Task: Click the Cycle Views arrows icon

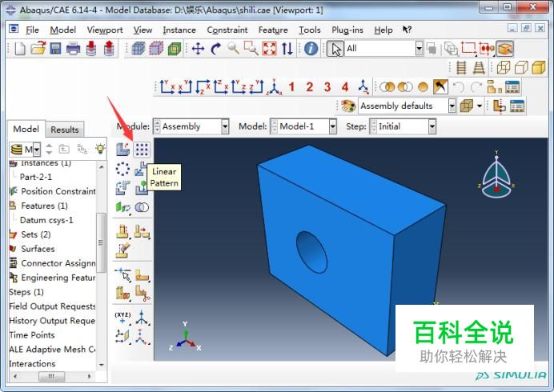Action: point(287,49)
